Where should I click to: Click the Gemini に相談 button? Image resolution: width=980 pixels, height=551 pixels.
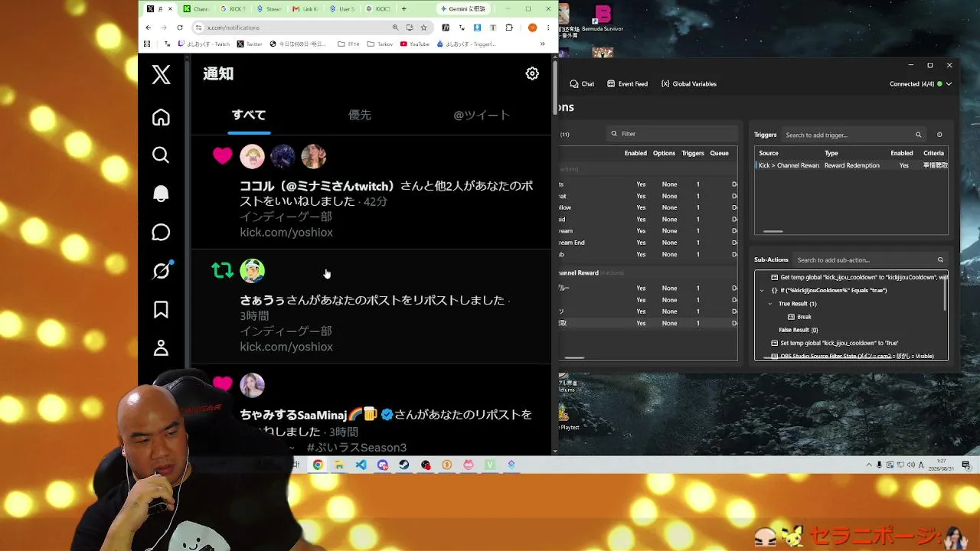click(x=463, y=9)
